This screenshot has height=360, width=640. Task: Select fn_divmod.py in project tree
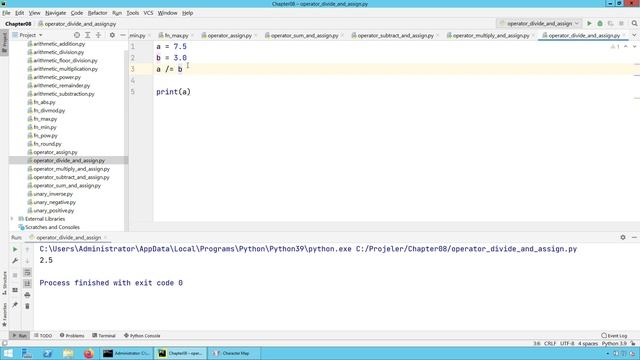pos(49,111)
